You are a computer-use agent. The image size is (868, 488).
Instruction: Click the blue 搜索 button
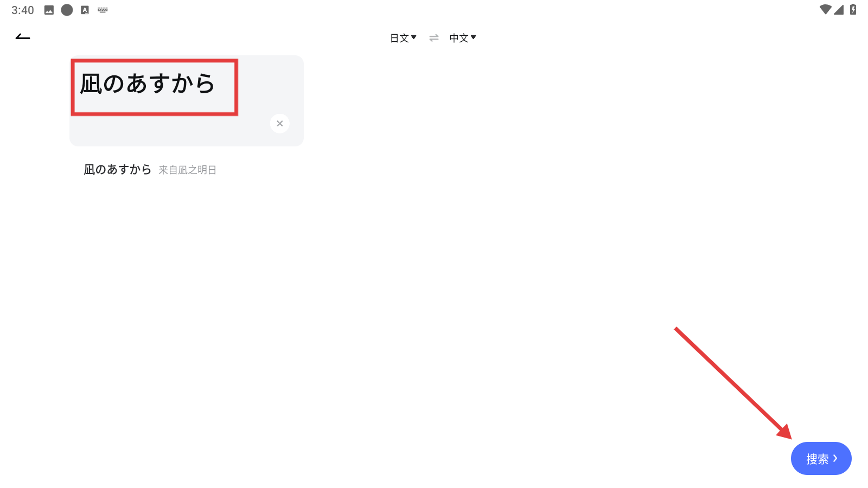pyautogui.click(x=821, y=459)
